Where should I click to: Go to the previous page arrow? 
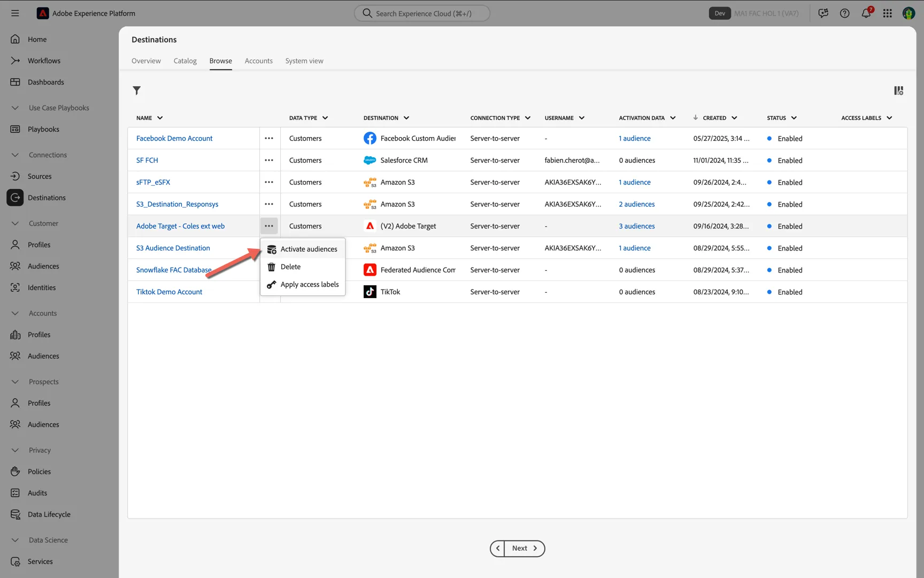tap(498, 548)
